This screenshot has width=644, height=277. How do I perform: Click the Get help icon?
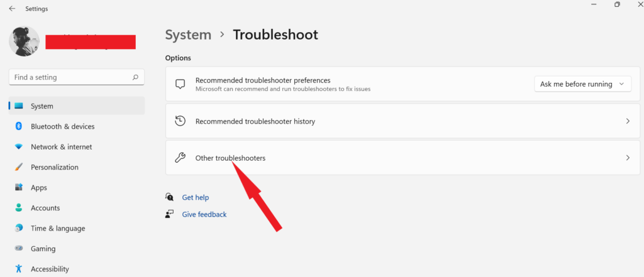coord(170,197)
